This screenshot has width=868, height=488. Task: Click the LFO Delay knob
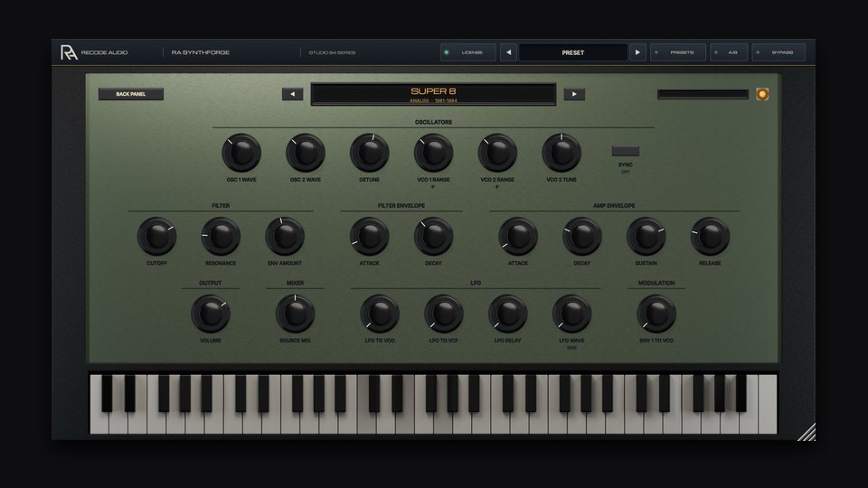click(x=507, y=314)
